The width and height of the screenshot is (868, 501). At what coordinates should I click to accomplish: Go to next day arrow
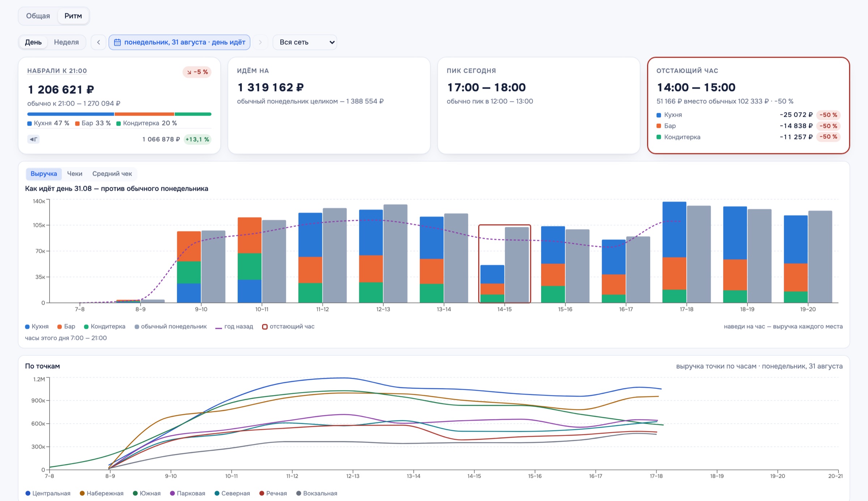[260, 42]
